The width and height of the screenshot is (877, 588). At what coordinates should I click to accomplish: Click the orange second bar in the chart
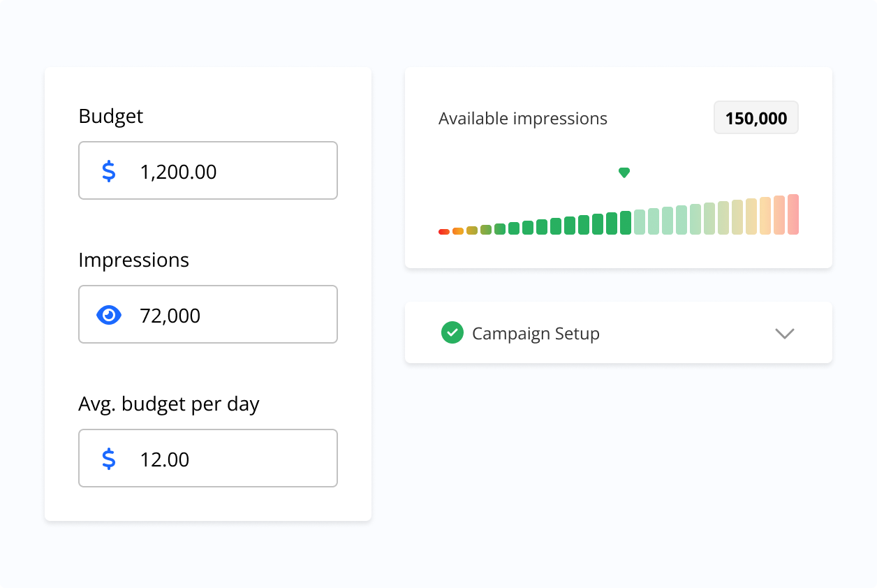(x=458, y=230)
